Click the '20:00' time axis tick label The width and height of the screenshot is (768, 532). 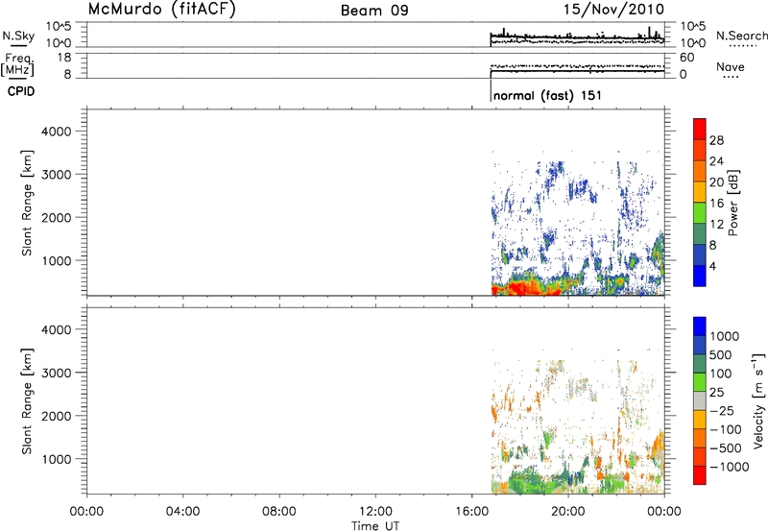click(x=568, y=512)
